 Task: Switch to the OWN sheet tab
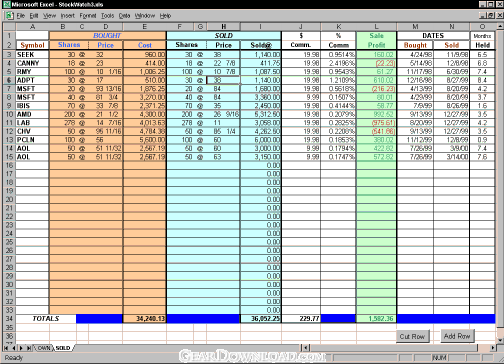(x=44, y=348)
